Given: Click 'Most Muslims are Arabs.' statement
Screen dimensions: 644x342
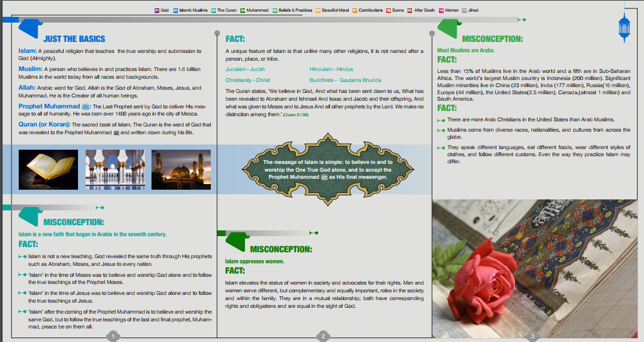Looking at the screenshot, I should click(x=465, y=50).
